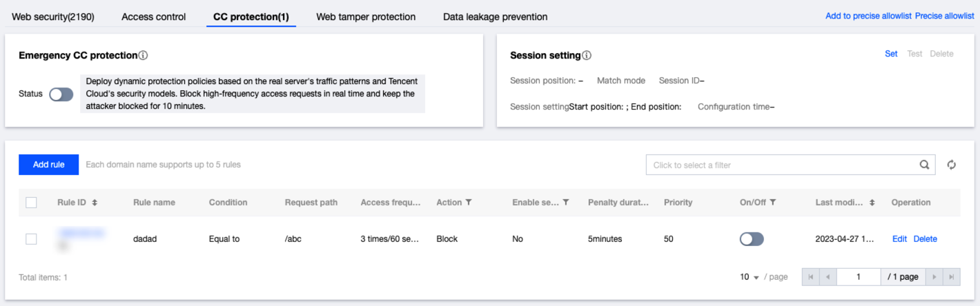Click the search magnifier icon in filter box
Image resolution: width=980 pixels, height=306 pixels.
924,165
